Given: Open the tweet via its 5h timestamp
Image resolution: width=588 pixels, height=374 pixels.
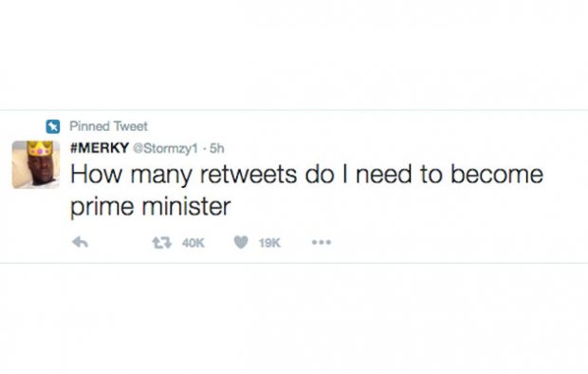Looking at the screenshot, I should pyautogui.click(x=217, y=149).
